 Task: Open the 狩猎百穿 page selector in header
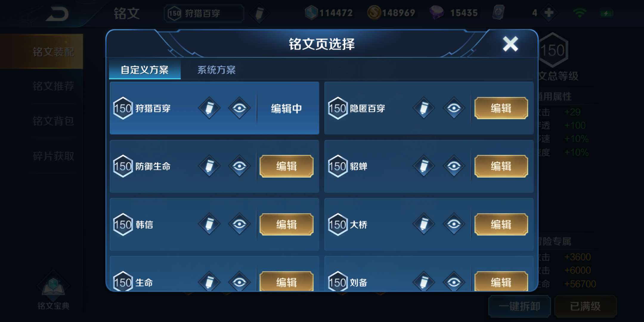coord(204,13)
